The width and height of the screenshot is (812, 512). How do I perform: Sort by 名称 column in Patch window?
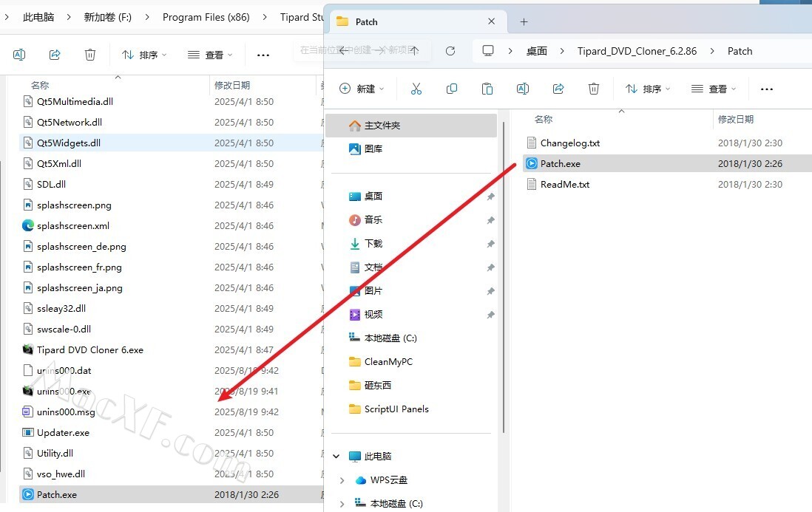tap(544, 120)
